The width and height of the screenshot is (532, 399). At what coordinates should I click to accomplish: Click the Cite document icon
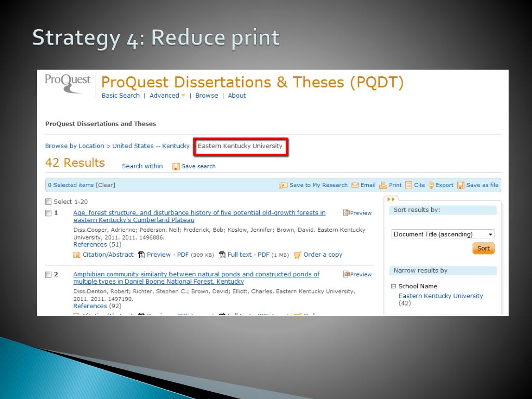pyautogui.click(x=408, y=185)
